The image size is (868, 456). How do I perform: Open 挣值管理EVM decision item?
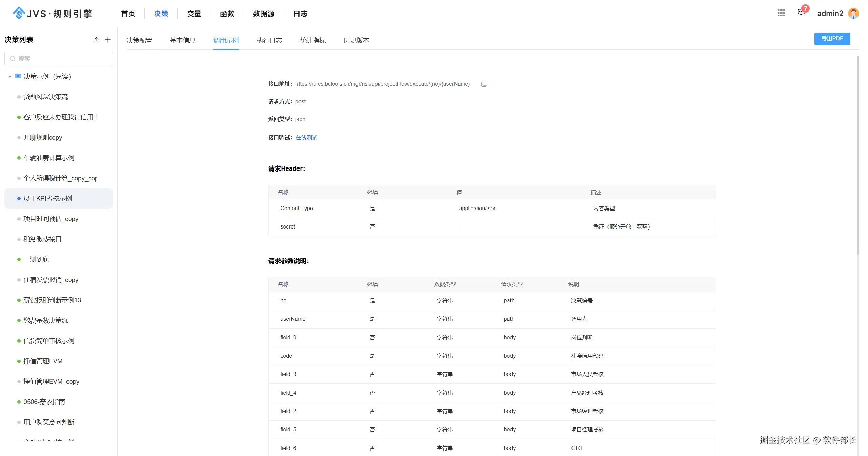(x=43, y=361)
